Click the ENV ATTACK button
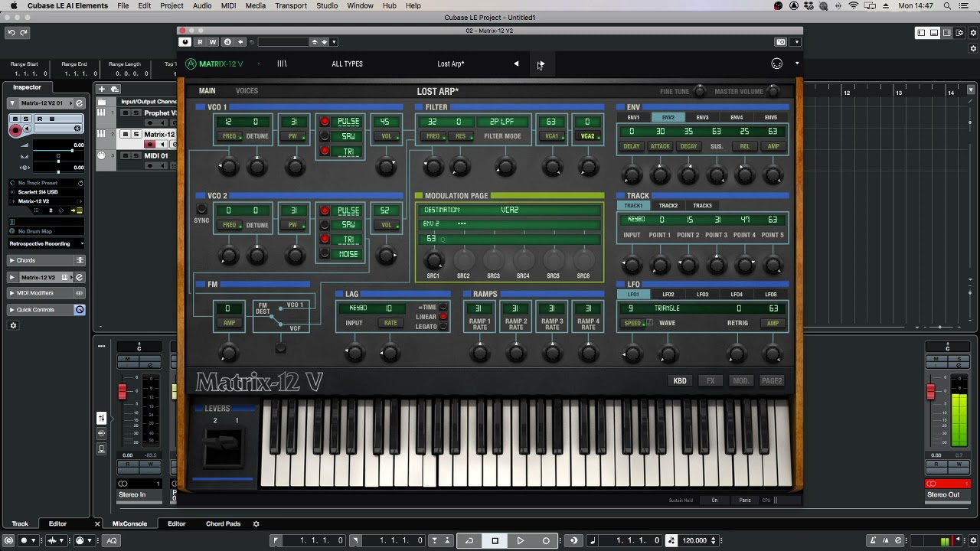Screen dimensions: 980x551 click(660, 146)
